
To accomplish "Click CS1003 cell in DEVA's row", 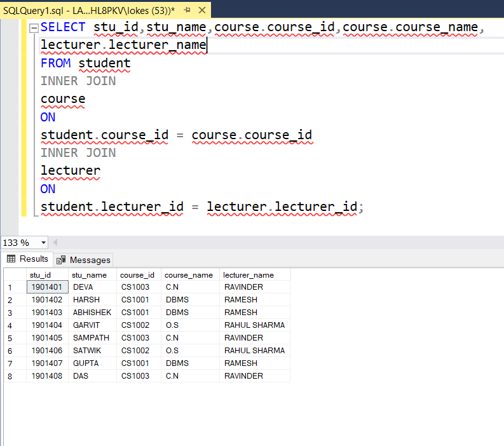I will coord(139,287).
